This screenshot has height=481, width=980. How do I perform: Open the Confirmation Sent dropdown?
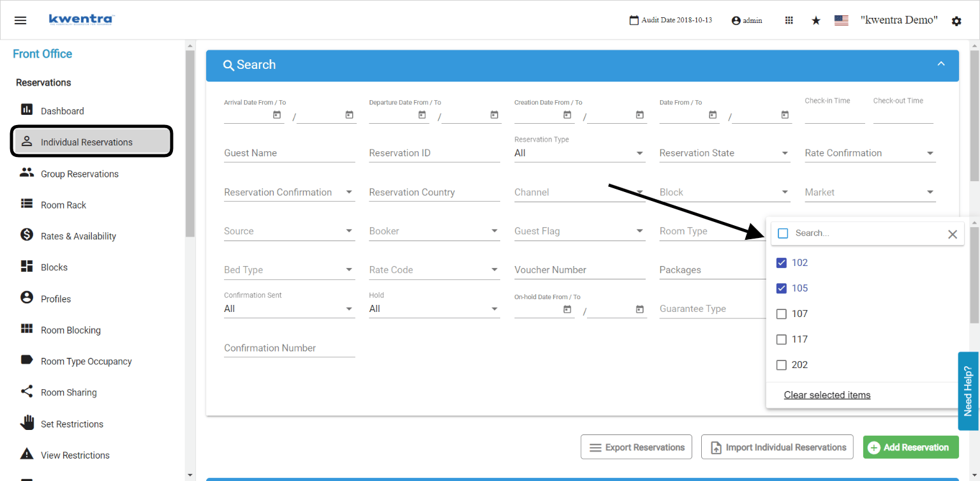pyautogui.click(x=290, y=309)
